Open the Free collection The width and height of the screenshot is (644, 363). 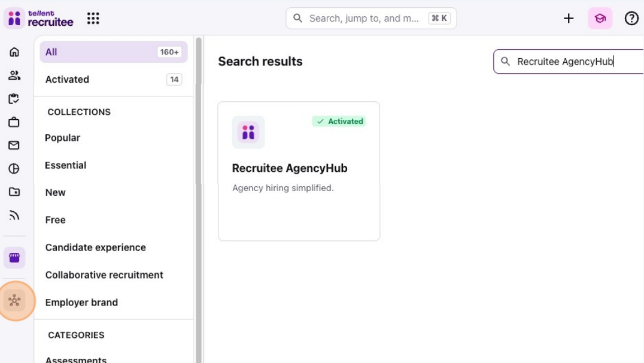[x=56, y=220]
